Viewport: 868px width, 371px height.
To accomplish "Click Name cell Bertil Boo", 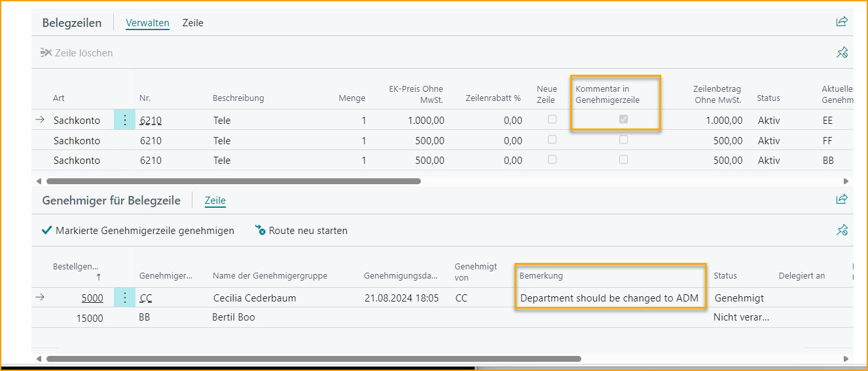I will (x=234, y=318).
